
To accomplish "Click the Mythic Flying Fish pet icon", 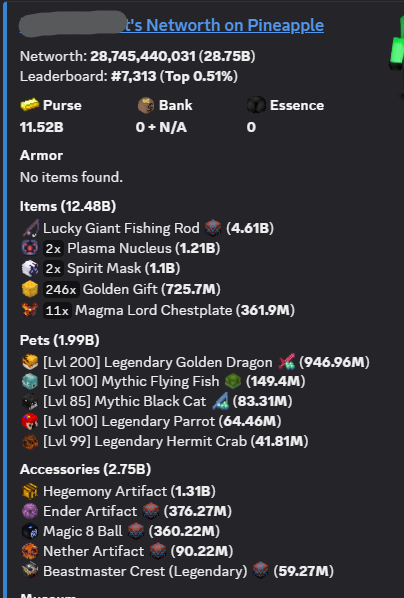I will tap(30, 381).
